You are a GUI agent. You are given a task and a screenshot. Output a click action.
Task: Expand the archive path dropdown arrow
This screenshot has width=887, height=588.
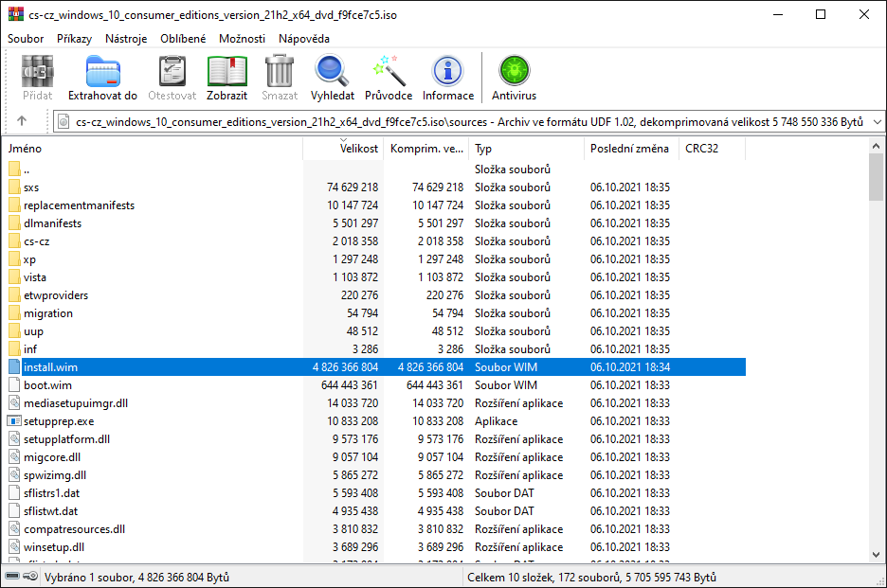pyautogui.click(x=877, y=121)
